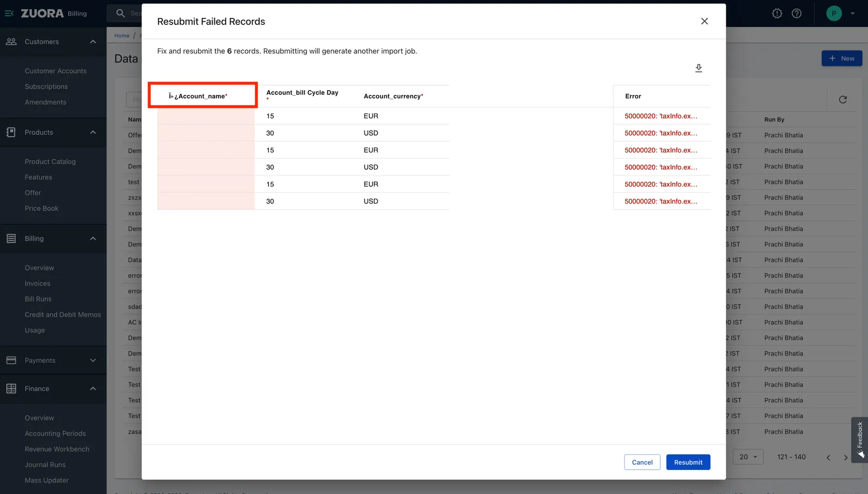Collapse the Finance section chevron
868x494 pixels.
pos(93,389)
